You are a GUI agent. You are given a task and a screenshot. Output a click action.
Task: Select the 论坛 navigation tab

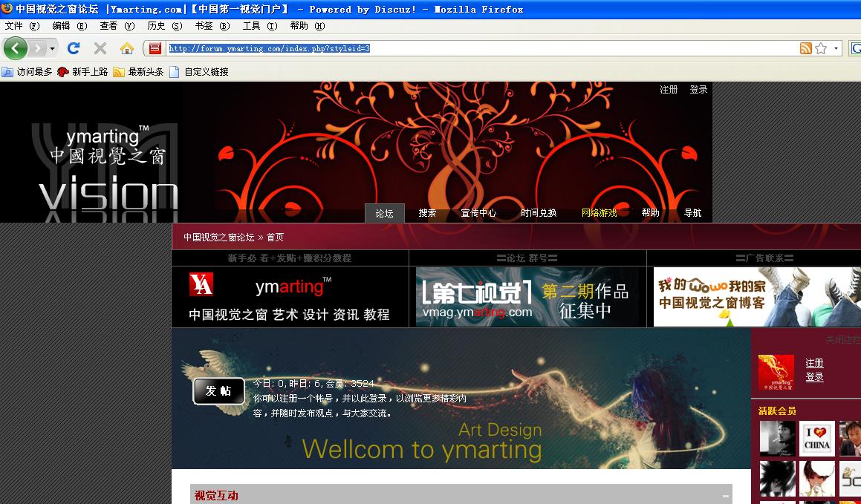pos(384,213)
